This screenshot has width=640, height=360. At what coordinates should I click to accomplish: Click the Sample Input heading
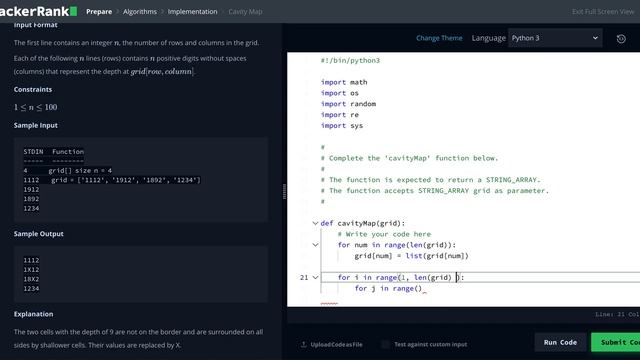point(36,125)
